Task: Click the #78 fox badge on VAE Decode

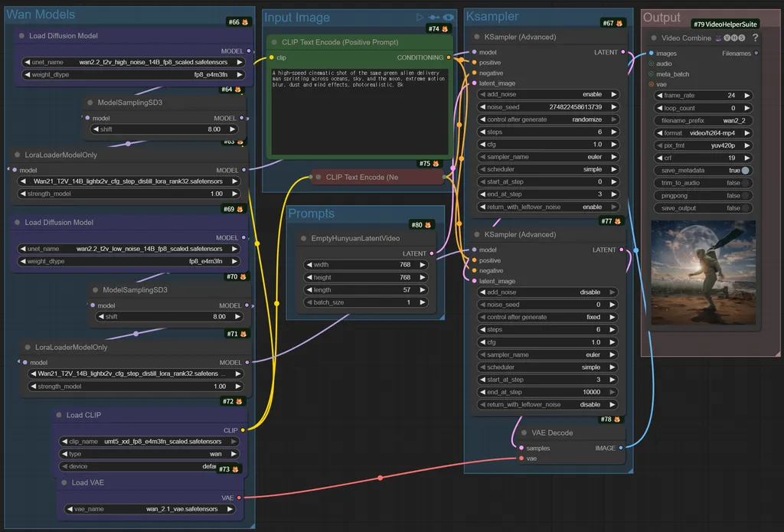Action: coord(610,419)
